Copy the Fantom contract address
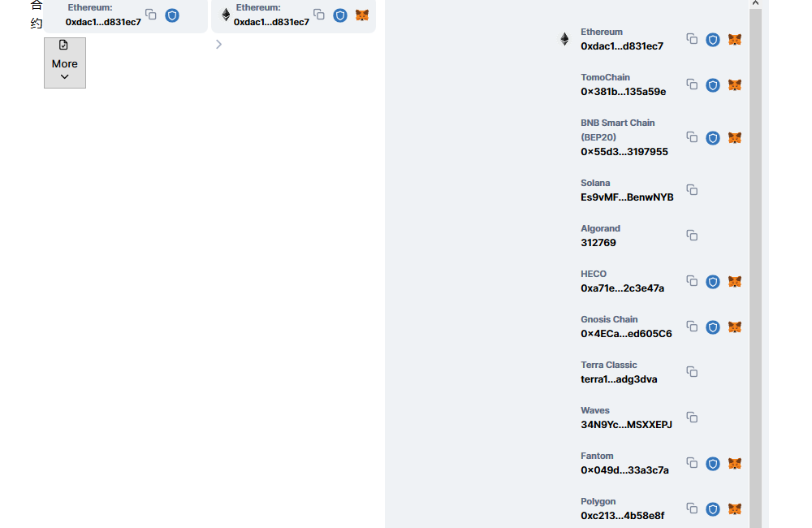The image size is (812, 528). [x=692, y=463]
